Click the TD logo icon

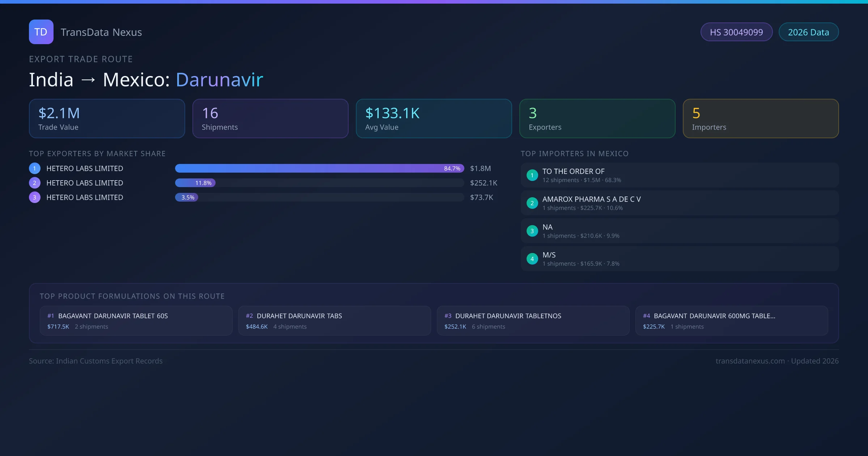click(x=41, y=32)
